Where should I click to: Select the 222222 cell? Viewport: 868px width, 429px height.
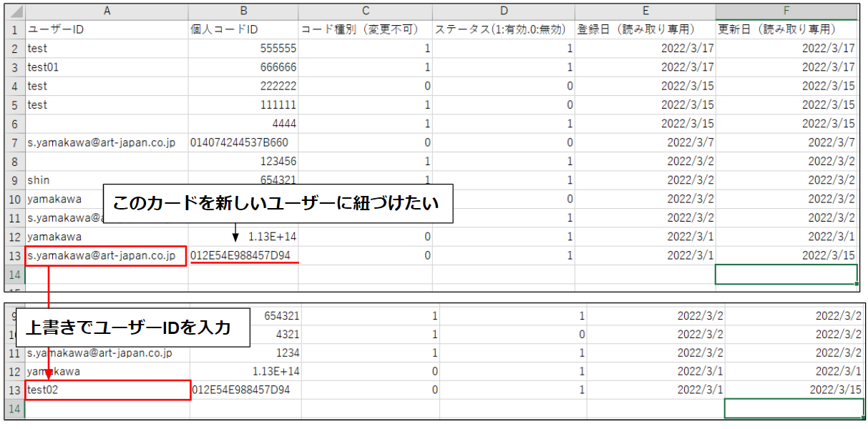pos(244,86)
